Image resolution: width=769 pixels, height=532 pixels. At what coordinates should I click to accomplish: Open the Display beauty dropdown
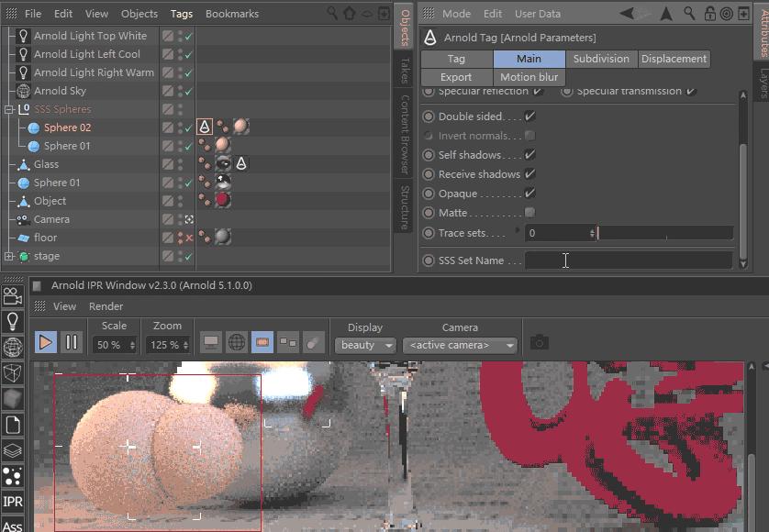point(364,345)
